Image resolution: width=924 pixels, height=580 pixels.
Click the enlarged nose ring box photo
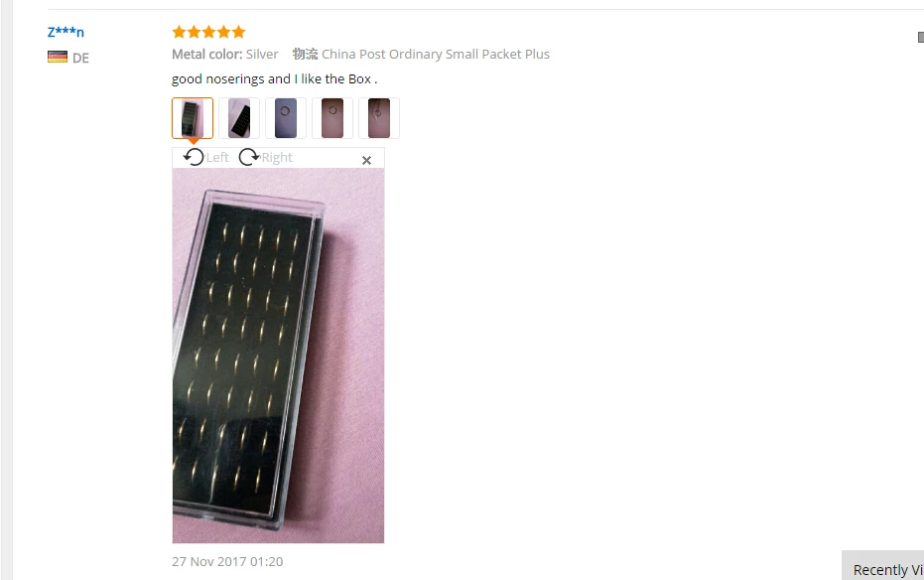tap(278, 356)
